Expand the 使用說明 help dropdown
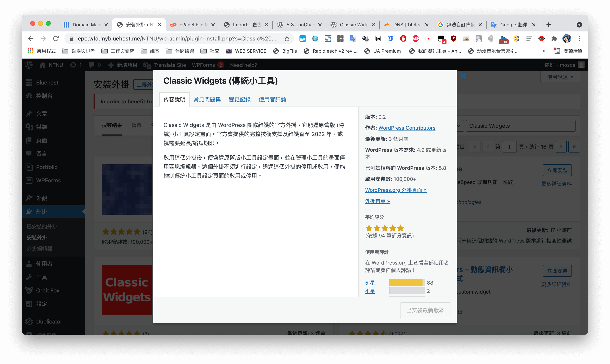The image size is (610, 364). [x=560, y=77]
